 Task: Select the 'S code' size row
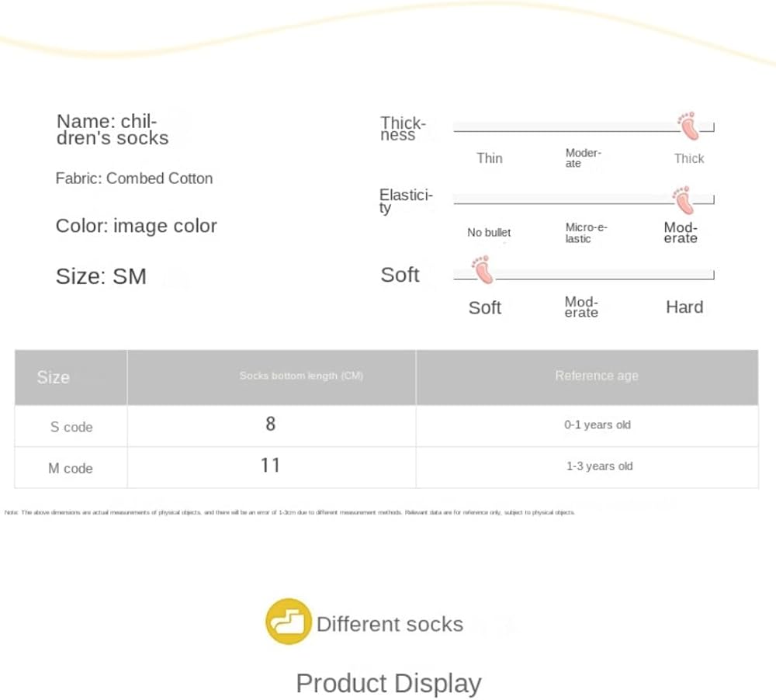click(x=71, y=427)
